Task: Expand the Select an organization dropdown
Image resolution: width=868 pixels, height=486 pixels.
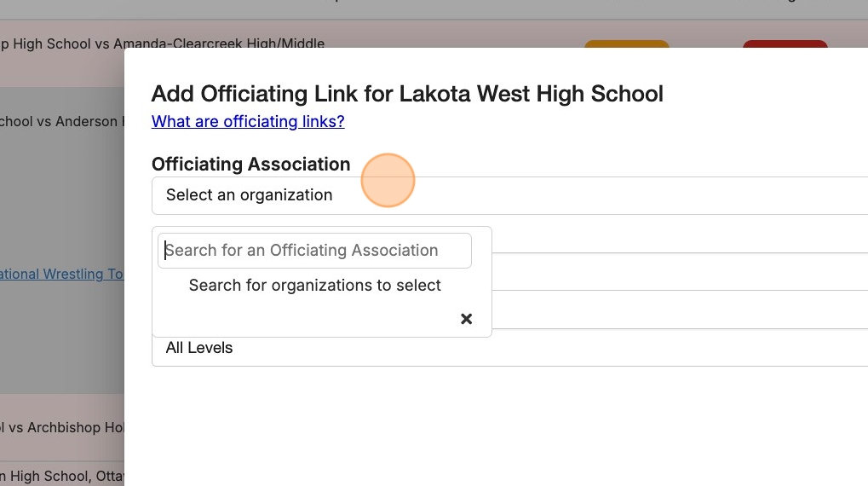Action: click(511, 195)
